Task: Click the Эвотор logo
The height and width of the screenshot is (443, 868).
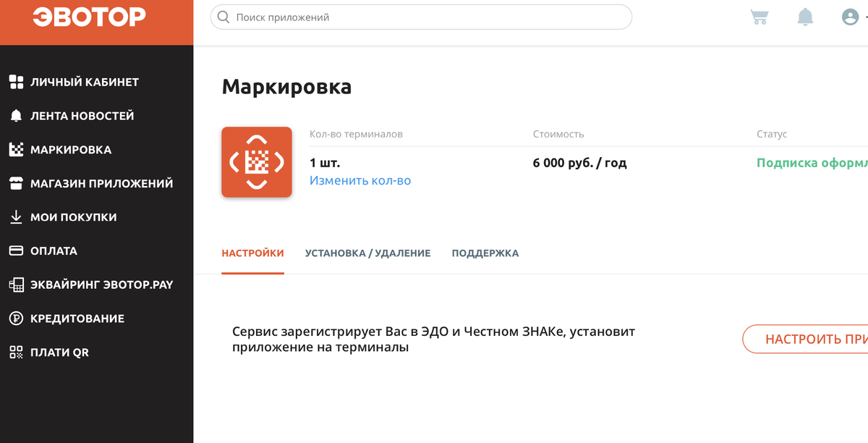Action: click(89, 17)
